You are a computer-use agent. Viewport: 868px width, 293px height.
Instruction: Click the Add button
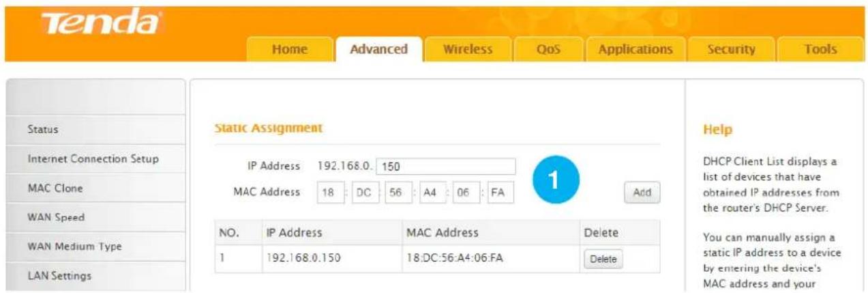642,193
